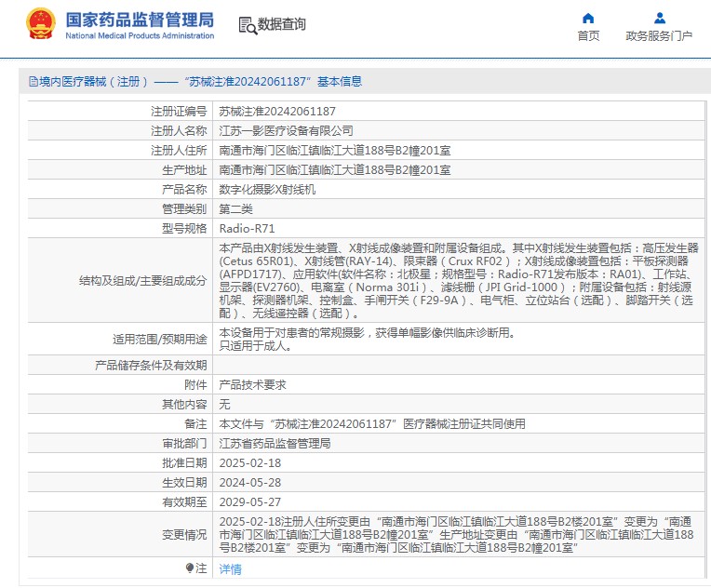Click the model value Radio-R71
Viewport: 711px width, 588px height.
[x=247, y=228]
